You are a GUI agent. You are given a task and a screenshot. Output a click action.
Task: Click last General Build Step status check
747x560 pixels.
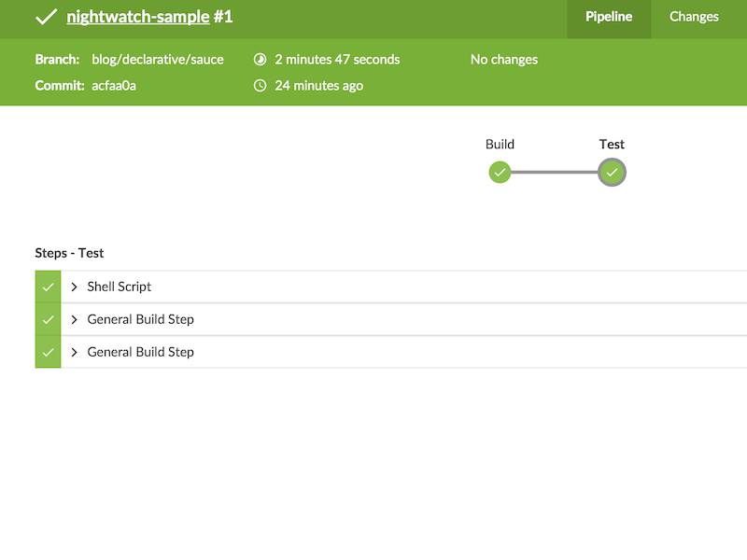click(x=48, y=353)
